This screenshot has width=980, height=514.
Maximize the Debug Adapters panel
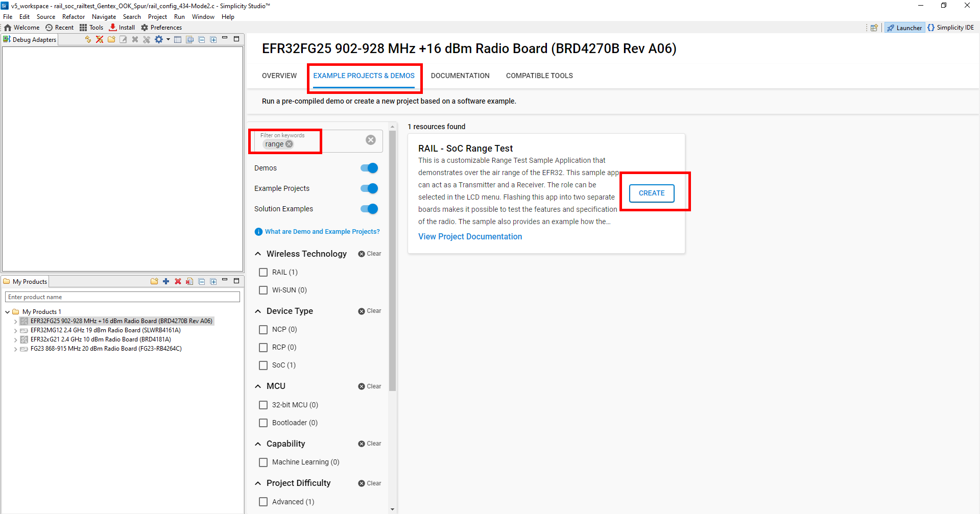click(236, 39)
